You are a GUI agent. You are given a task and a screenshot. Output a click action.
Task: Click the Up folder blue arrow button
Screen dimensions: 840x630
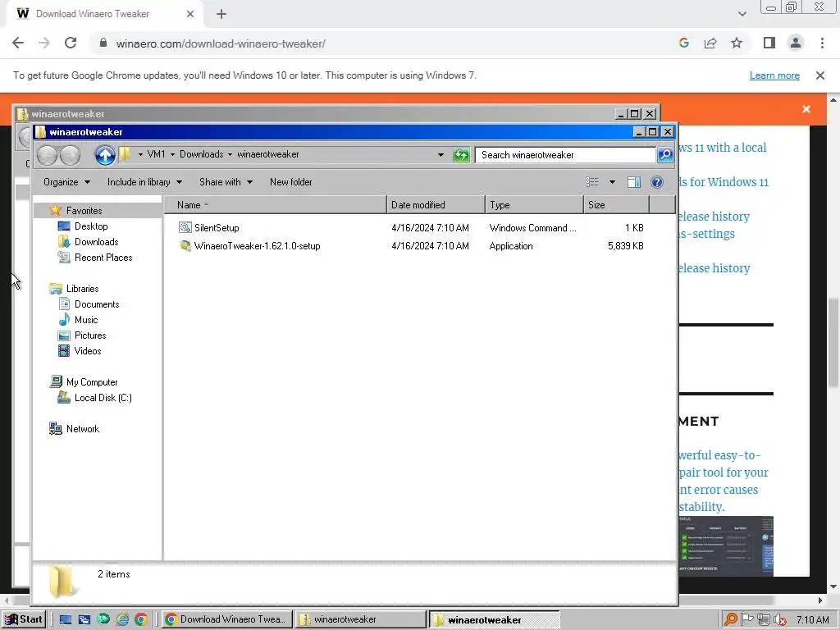coord(105,155)
